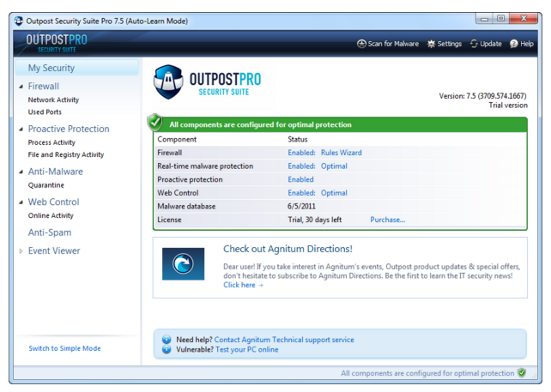
Task: Click the status bar optimal protection message
Action: coord(427,373)
